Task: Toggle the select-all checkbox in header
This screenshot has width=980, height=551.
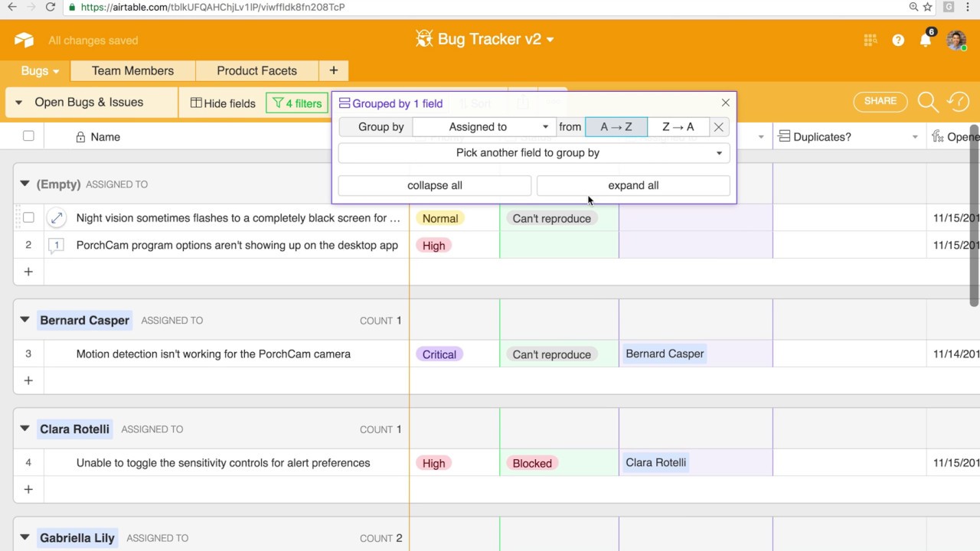Action: (28, 136)
